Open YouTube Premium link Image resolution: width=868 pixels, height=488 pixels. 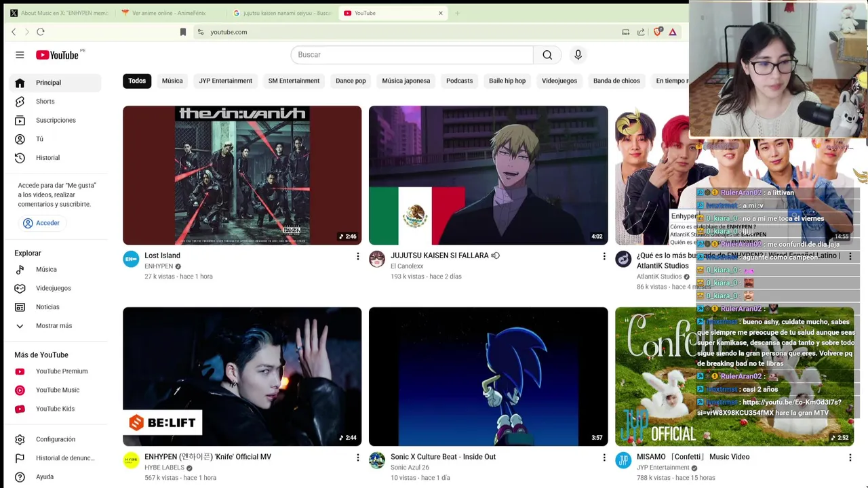pyautogui.click(x=55, y=371)
